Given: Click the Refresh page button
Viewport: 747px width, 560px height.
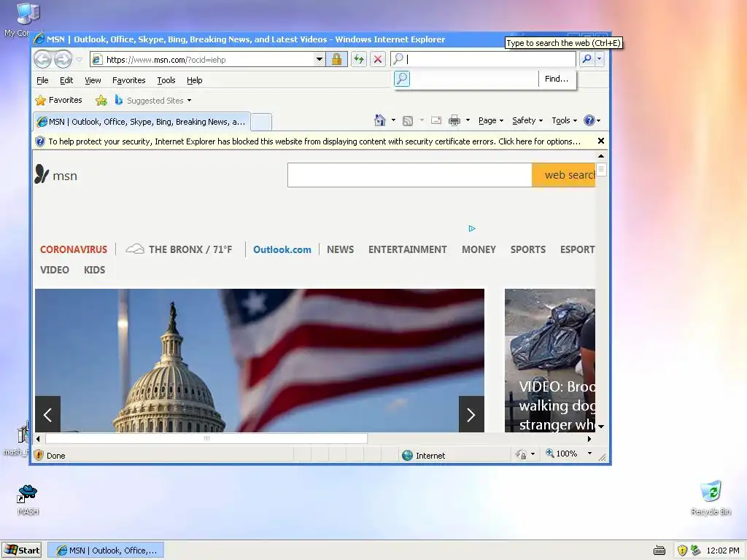Looking at the screenshot, I should [359, 59].
